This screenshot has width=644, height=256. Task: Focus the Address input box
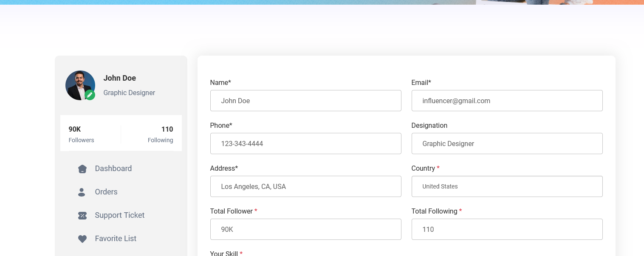coord(305,186)
